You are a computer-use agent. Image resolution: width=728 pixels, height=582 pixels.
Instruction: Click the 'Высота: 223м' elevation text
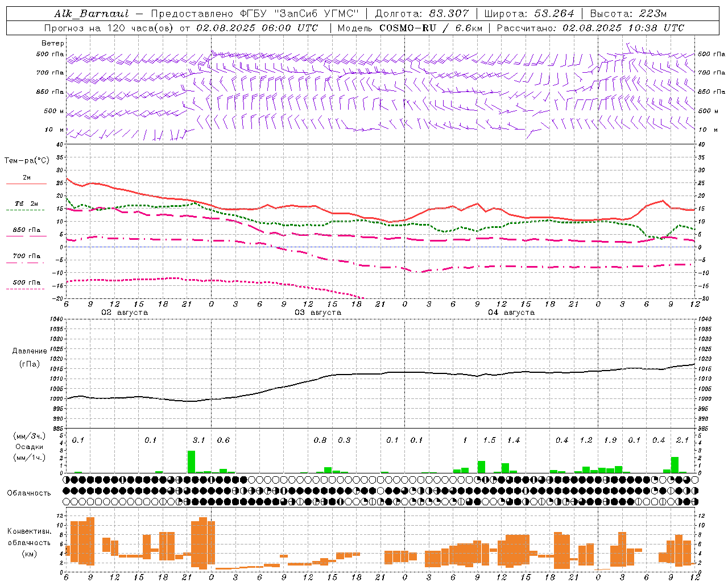pyautogui.click(x=628, y=14)
